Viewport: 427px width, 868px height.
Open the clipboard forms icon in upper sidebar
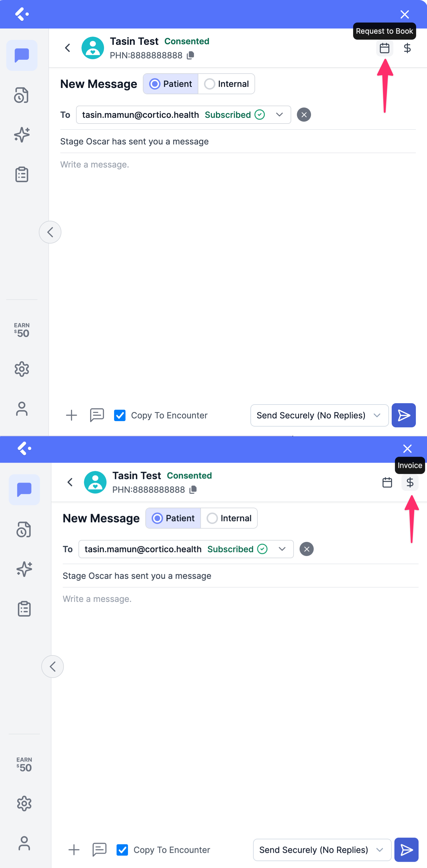(22, 175)
